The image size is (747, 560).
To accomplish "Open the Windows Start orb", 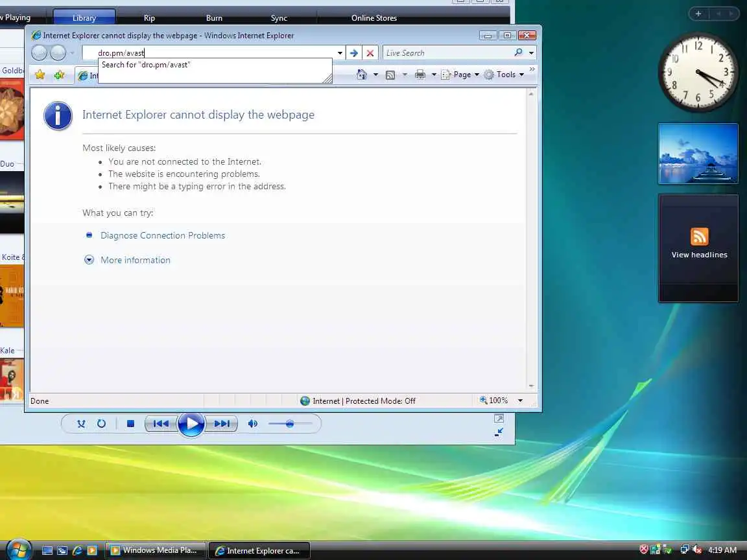I will 19,550.
